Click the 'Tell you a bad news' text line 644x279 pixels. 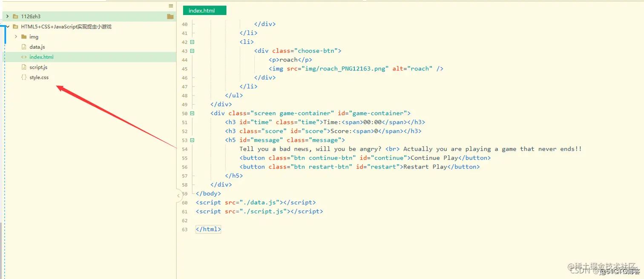[411, 149]
